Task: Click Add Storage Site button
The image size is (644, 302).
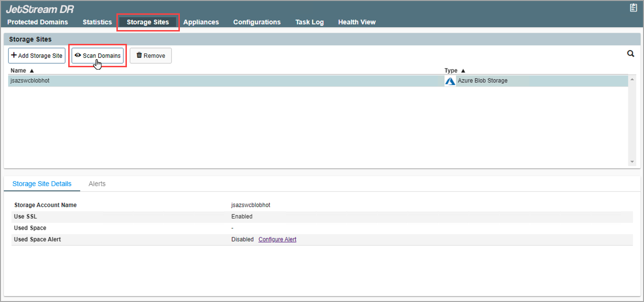Action: click(37, 56)
